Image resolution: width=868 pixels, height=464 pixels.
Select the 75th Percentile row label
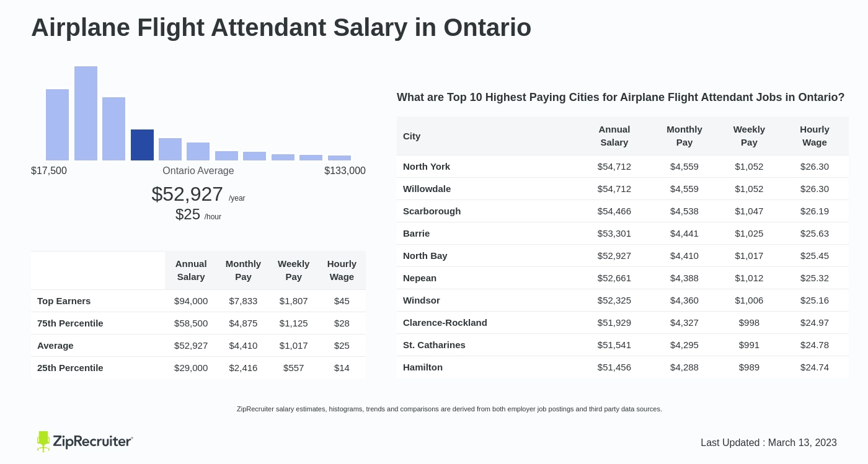point(70,323)
